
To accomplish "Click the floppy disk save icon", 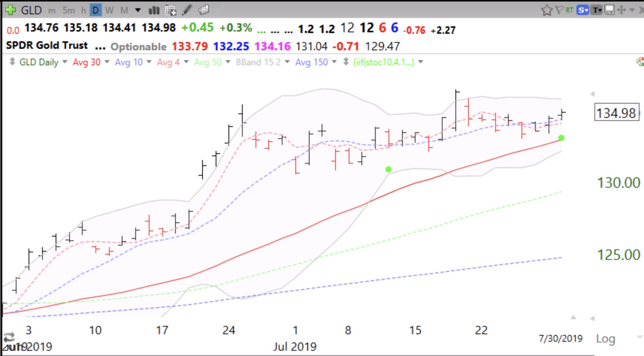I will (609, 10).
